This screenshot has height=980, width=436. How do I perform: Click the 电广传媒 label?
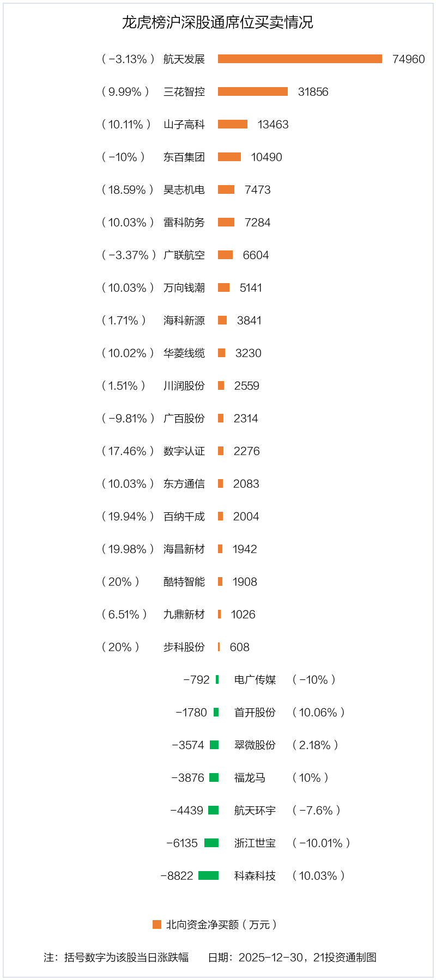coord(255,680)
